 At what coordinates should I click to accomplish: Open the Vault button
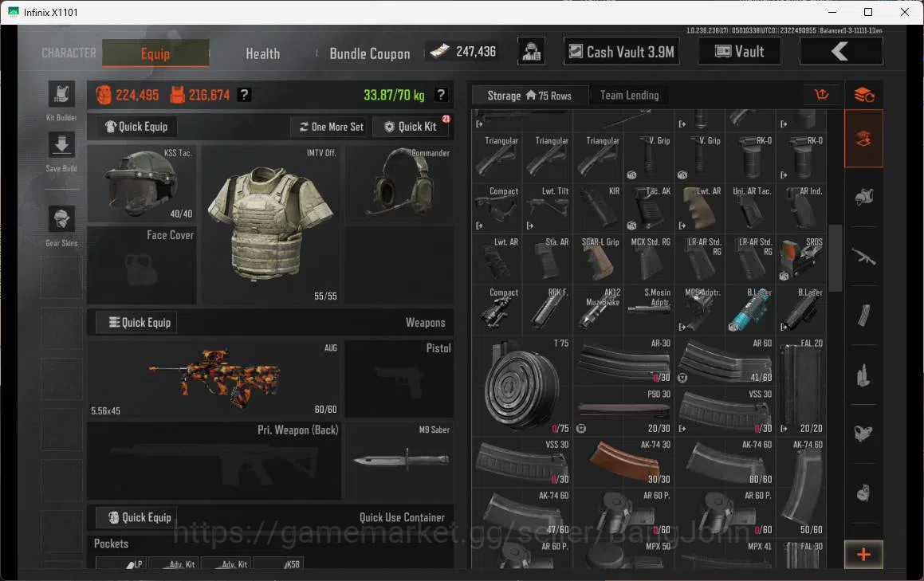coord(740,51)
